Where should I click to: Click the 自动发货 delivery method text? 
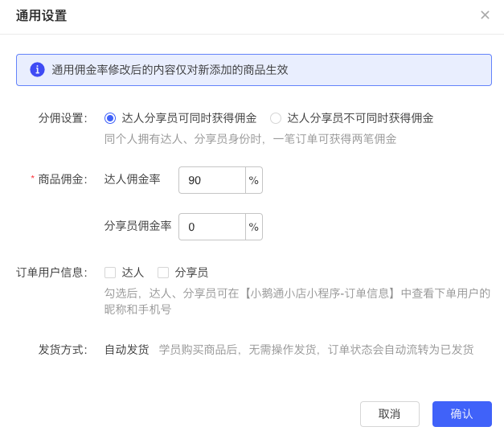pyautogui.click(x=127, y=350)
